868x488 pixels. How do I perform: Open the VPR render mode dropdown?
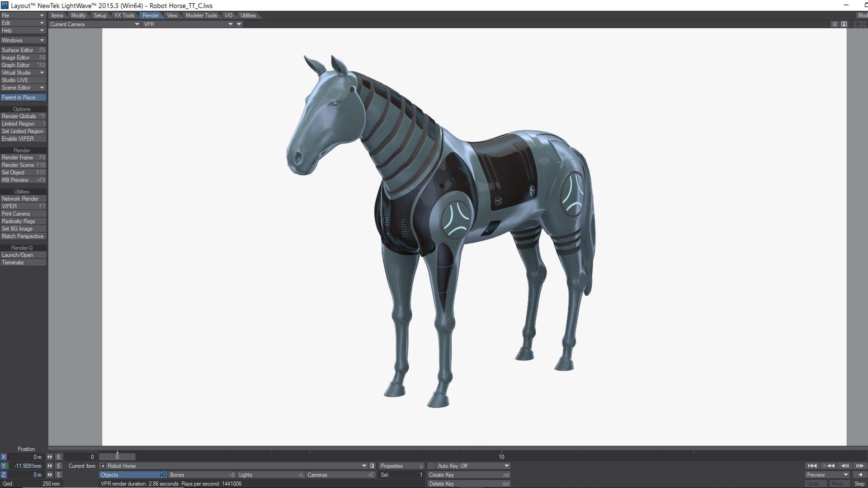pos(188,24)
